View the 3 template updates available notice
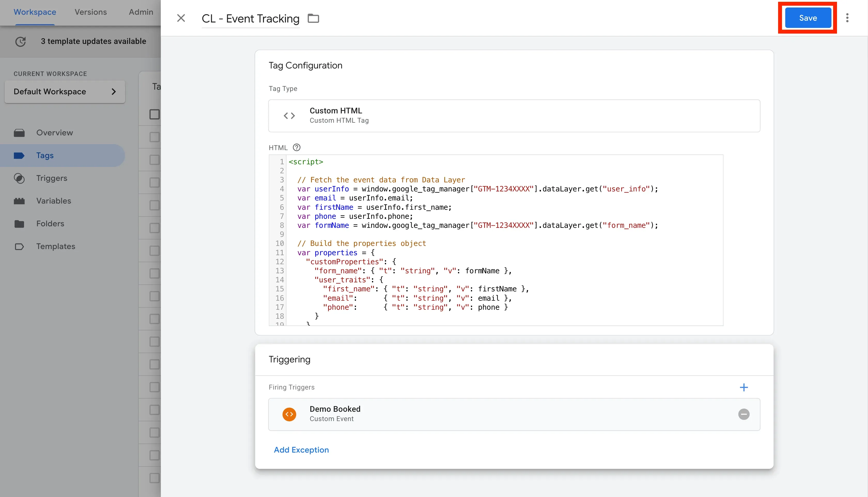 [x=93, y=41]
